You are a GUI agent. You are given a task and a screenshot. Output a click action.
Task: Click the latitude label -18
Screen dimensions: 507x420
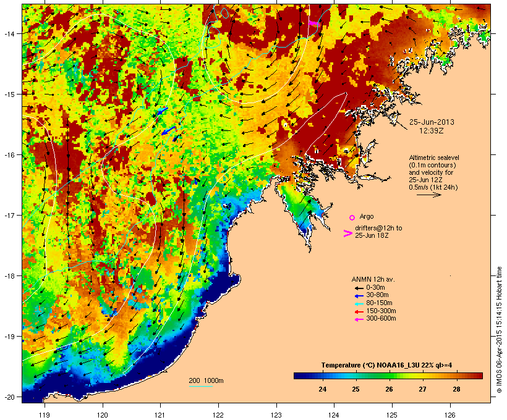(x=9, y=276)
